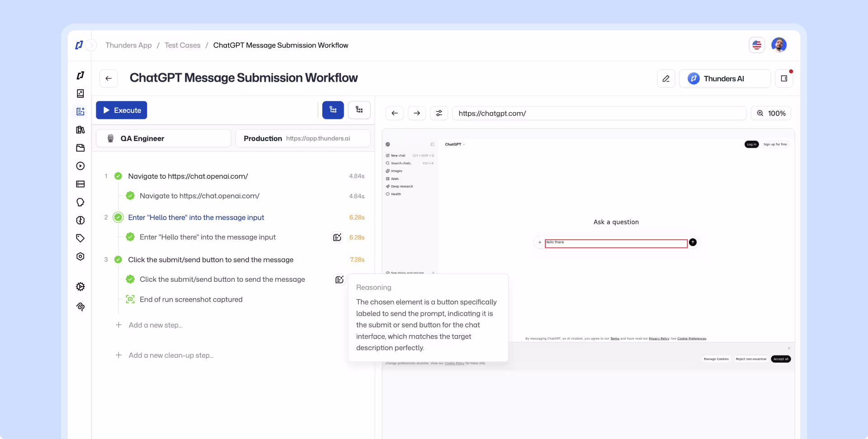
Task: Open the play circle runs icon in the sidebar
Action: [x=80, y=166]
